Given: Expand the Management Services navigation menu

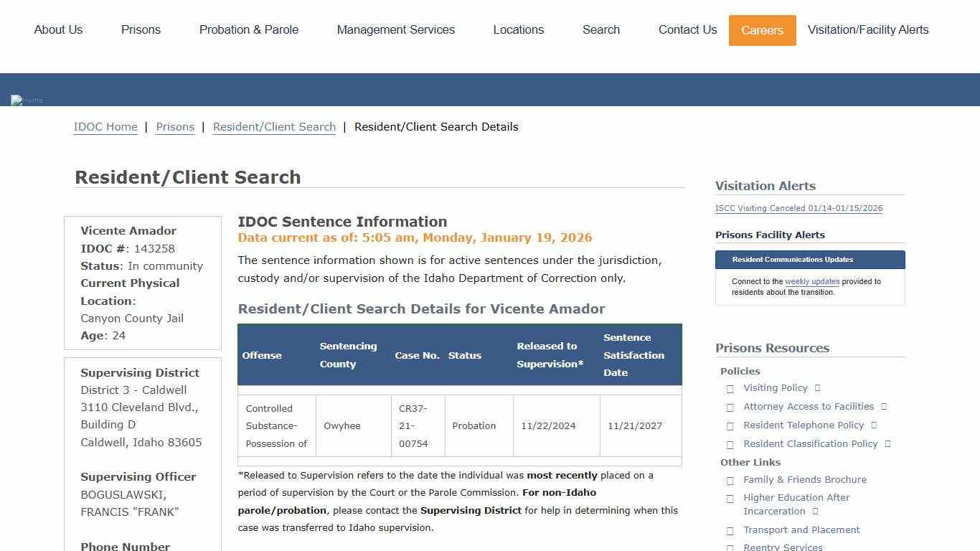Looking at the screenshot, I should [395, 30].
